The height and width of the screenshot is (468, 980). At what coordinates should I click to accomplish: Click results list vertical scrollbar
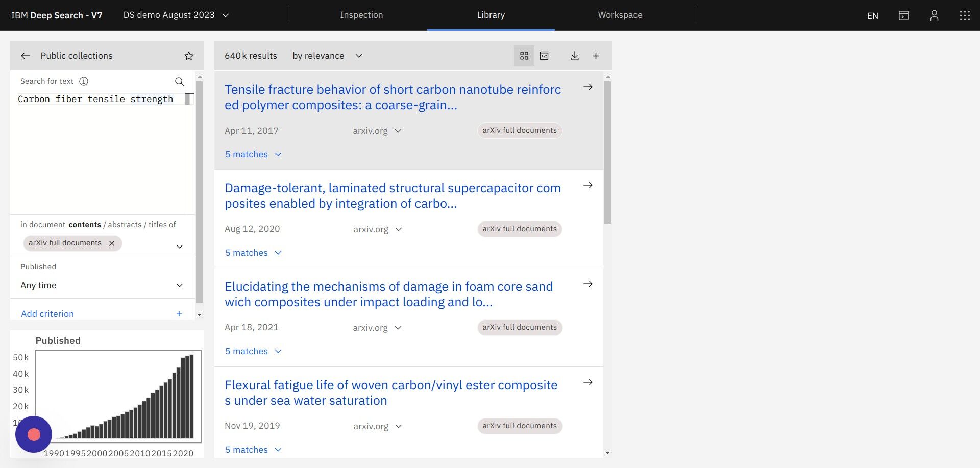click(x=607, y=152)
